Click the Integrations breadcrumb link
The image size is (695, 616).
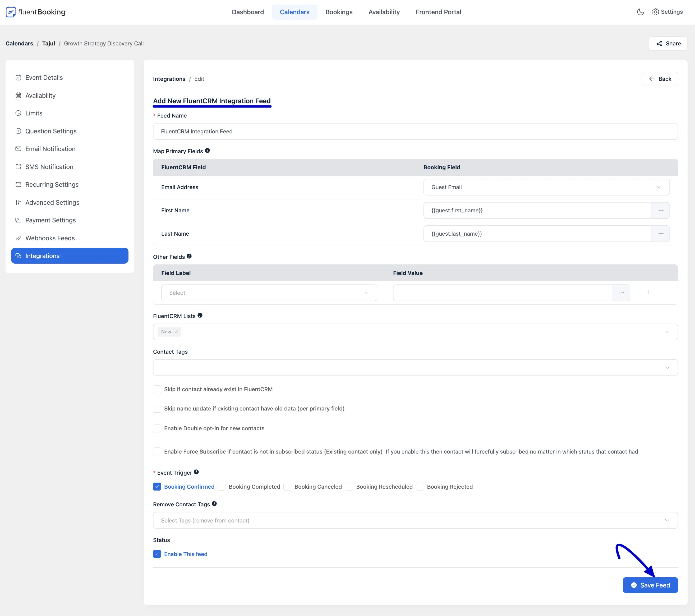tap(169, 79)
